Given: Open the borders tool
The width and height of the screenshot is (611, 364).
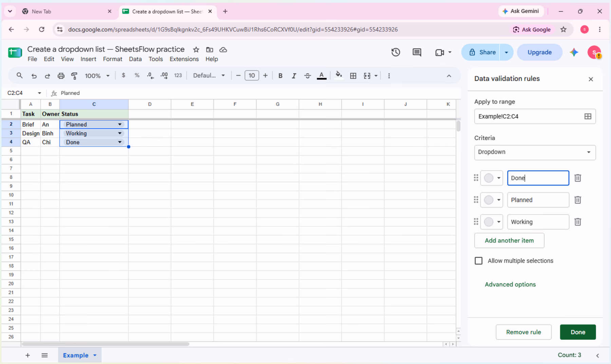Looking at the screenshot, I should [x=353, y=76].
